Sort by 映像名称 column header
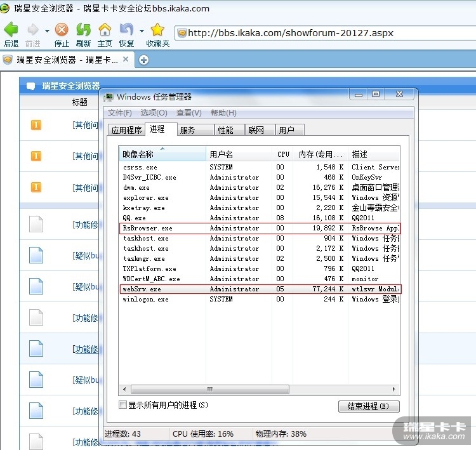Screen dimensions: 476x450 pyautogui.click(x=162, y=154)
